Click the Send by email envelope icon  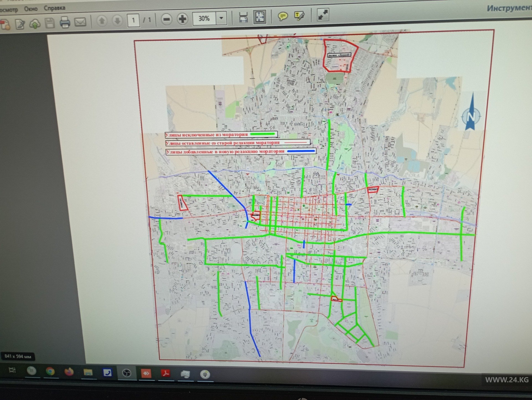tap(80, 22)
